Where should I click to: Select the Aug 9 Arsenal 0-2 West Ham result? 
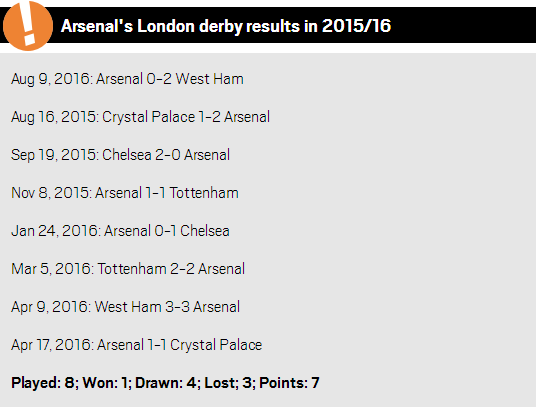point(127,79)
